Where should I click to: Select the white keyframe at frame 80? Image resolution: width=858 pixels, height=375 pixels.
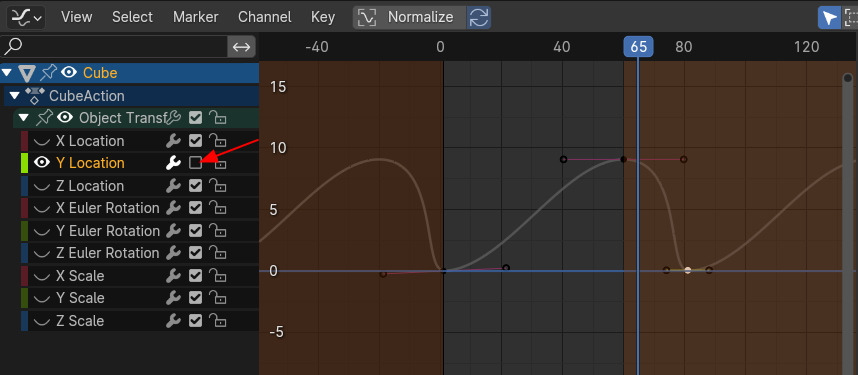click(x=688, y=270)
